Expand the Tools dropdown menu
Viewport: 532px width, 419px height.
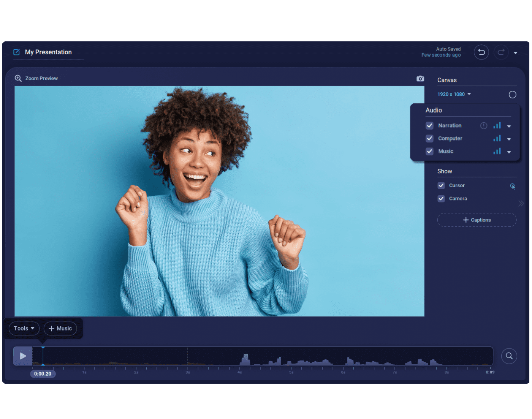point(24,329)
